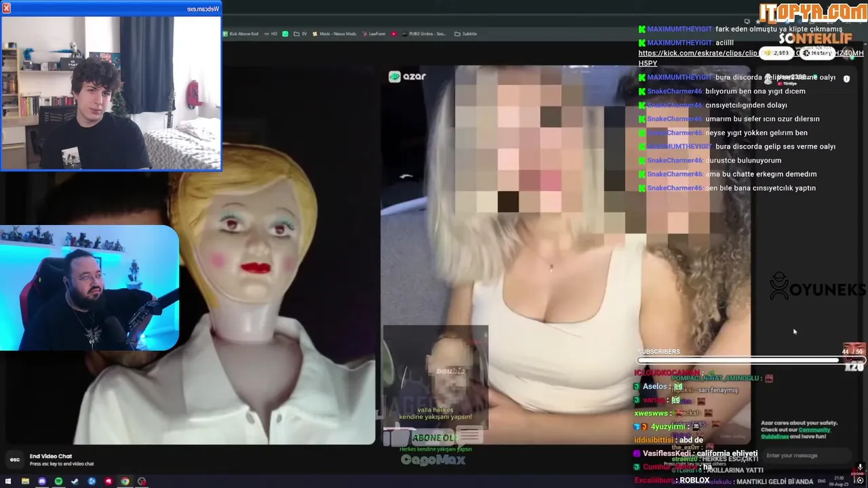
Task: Click the subscribers progress bar
Action: [751, 360]
